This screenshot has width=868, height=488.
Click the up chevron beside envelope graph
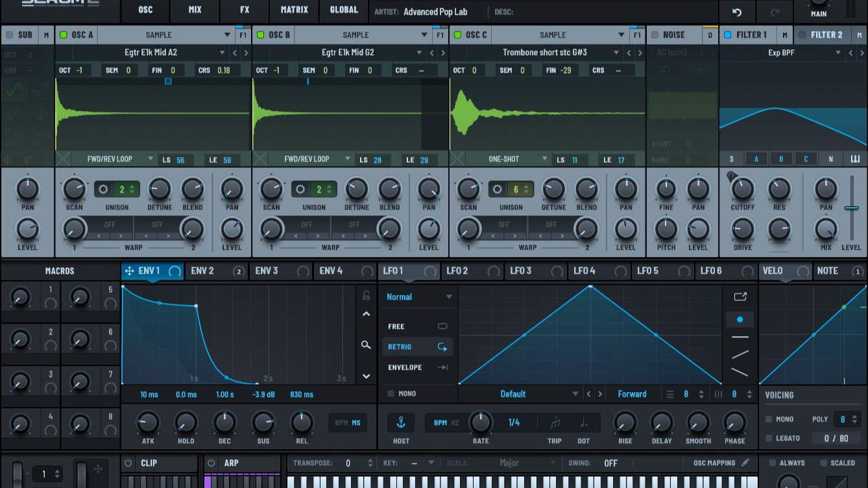tap(367, 314)
